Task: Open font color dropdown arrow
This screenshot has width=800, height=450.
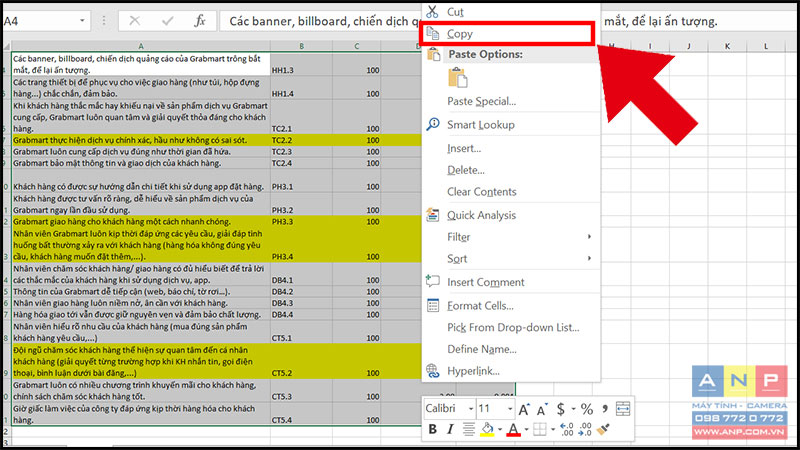Action: [x=526, y=430]
